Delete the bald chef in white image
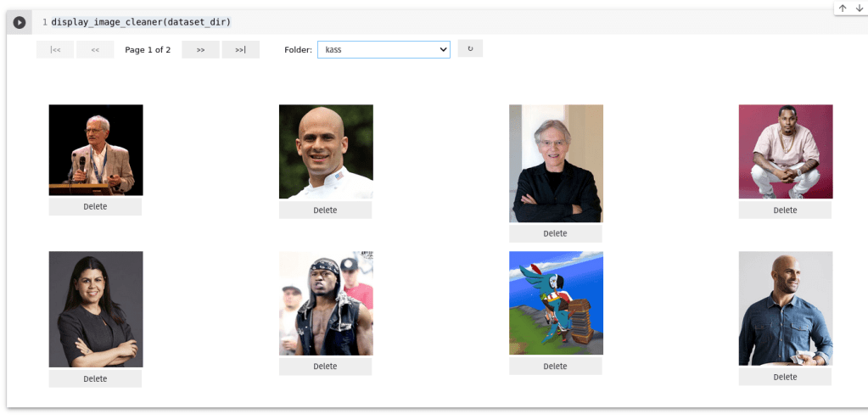 tap(325, 210)
